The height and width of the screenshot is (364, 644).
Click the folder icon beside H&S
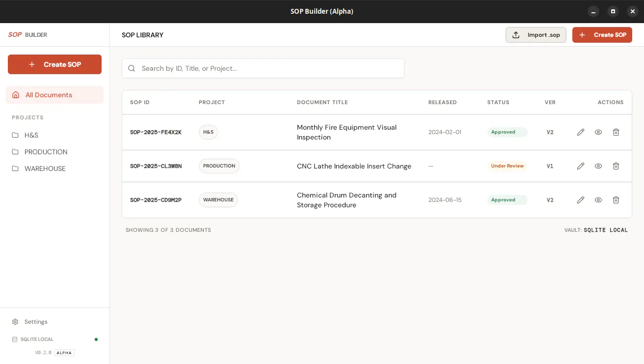pyautogui.click(x=15, y=135)
